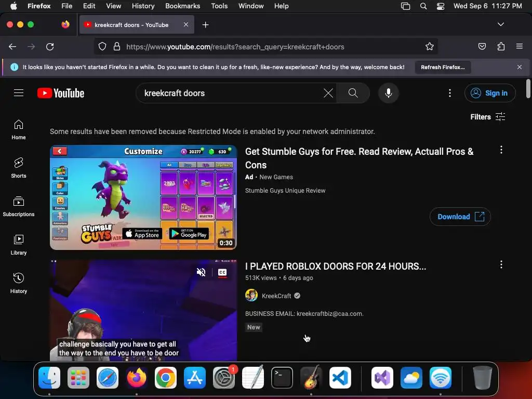Screen dimensions: 532x399
Task: Start voice search with the microphone icon
Action: coord(389,93)
